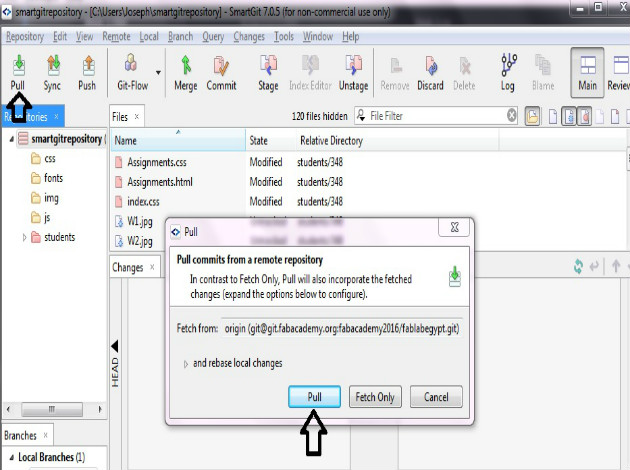Open the Remote menu
This screenshot has height=470, width=630.
click(x=117, y=37)
